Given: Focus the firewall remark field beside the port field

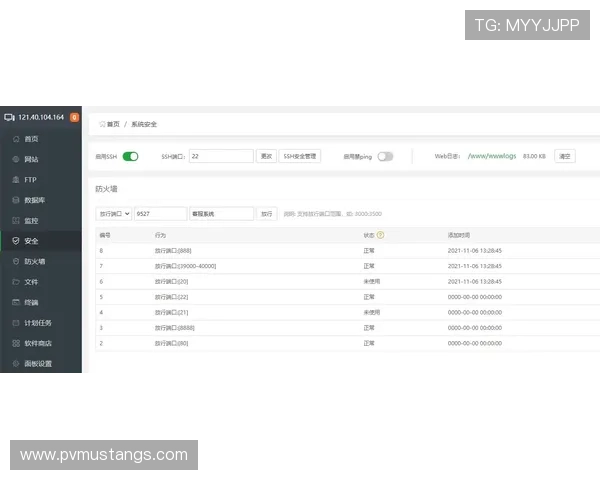Looking at the screenshot, I should (222, 214).
